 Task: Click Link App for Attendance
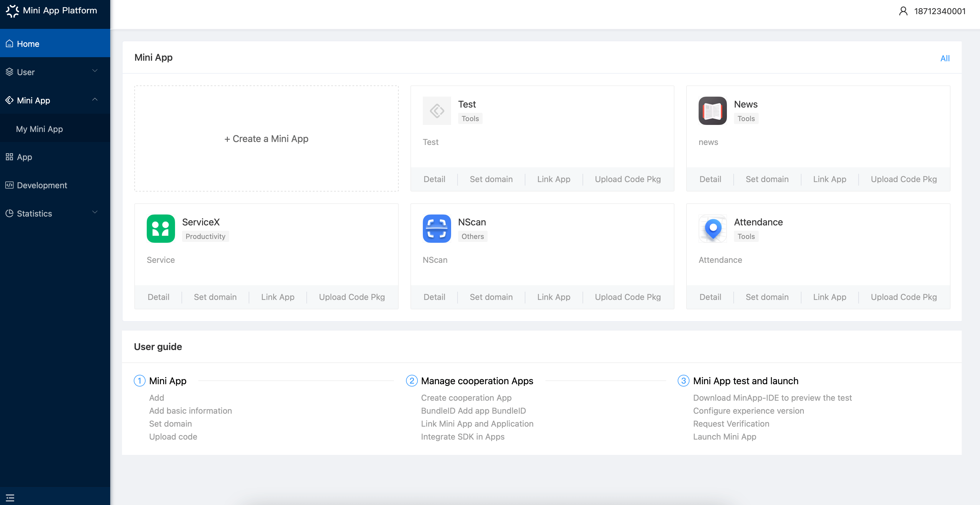coord(830,297)
